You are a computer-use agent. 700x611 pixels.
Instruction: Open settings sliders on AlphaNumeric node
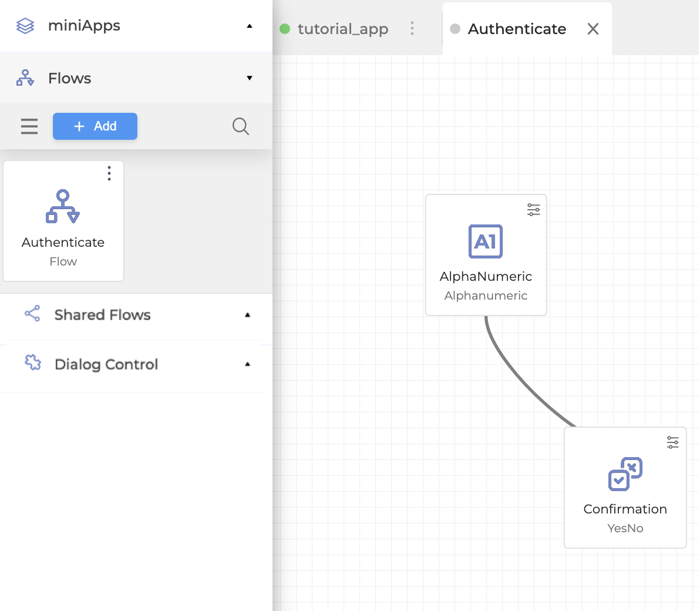point(533,210)
